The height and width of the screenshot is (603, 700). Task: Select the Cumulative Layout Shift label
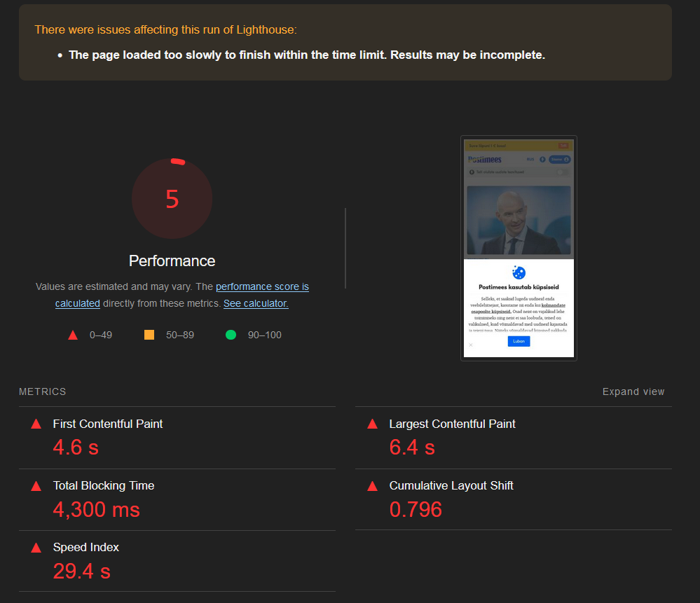(451, 485)
